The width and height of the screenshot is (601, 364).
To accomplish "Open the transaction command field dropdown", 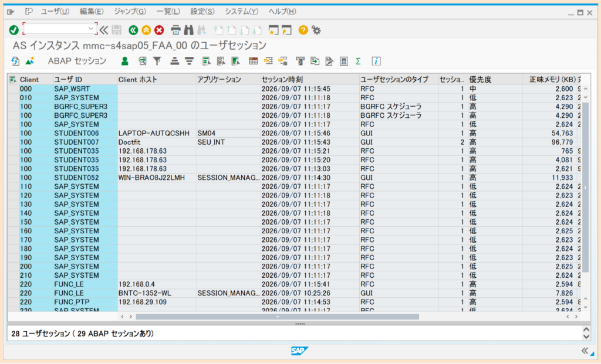I will click(x=91, y=29).
